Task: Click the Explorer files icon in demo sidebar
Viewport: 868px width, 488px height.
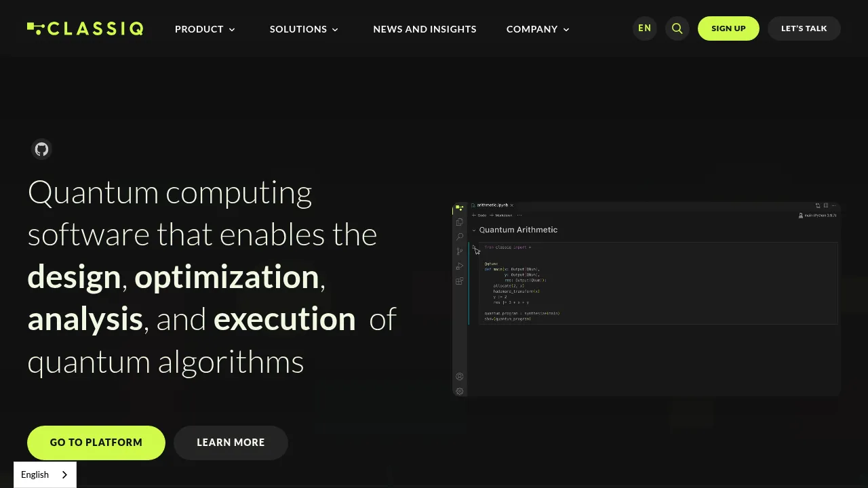Action: point(460,222)
